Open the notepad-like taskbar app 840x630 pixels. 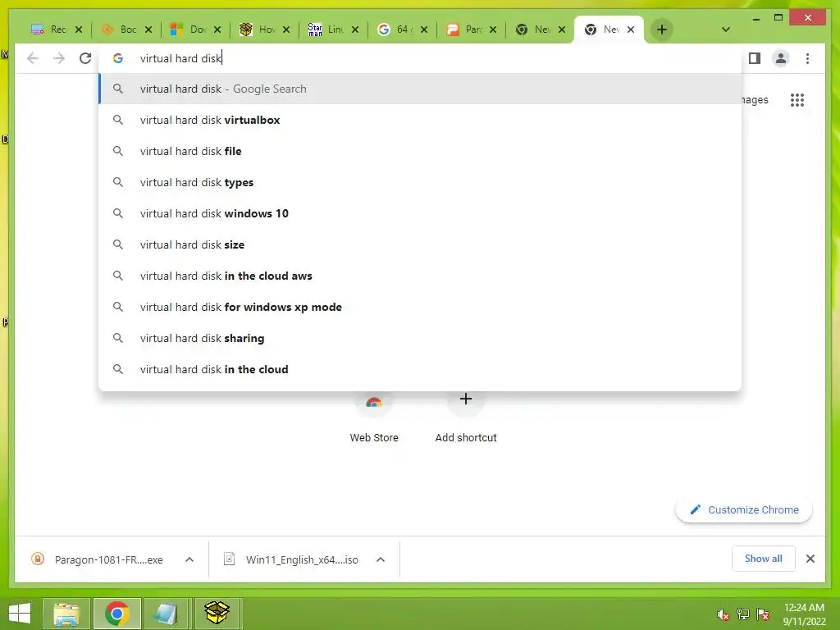(166, 614)
